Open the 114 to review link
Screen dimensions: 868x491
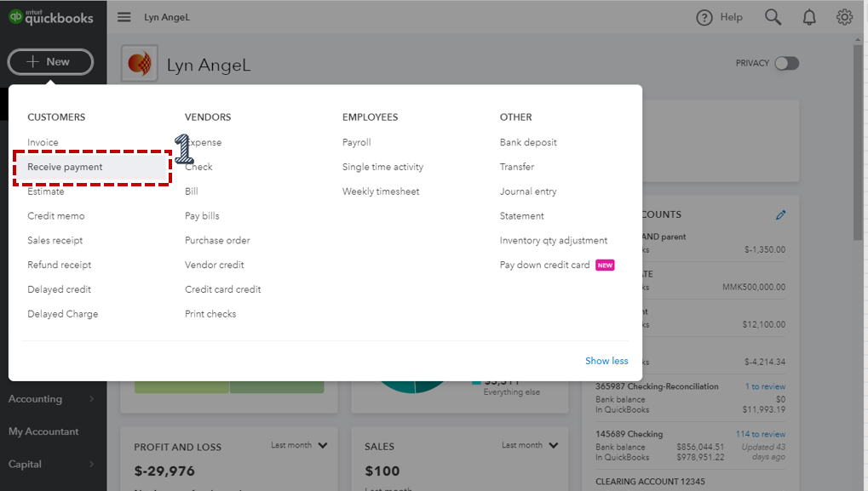click(760, 434)
